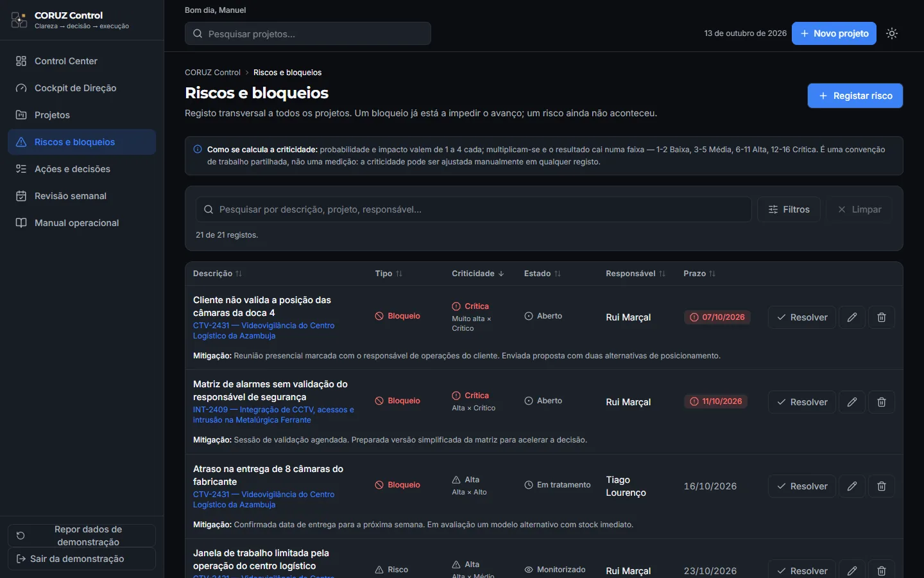The height and width of the screenshot is (578, 924).
Task: Click the Novo projeto button
Action: (x=834, y=33)
